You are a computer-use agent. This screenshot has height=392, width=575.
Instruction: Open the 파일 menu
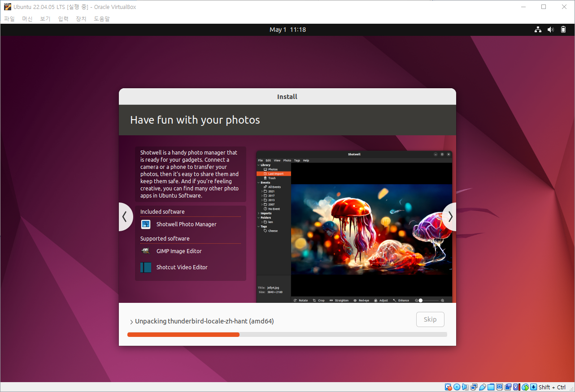pos(9,19)
